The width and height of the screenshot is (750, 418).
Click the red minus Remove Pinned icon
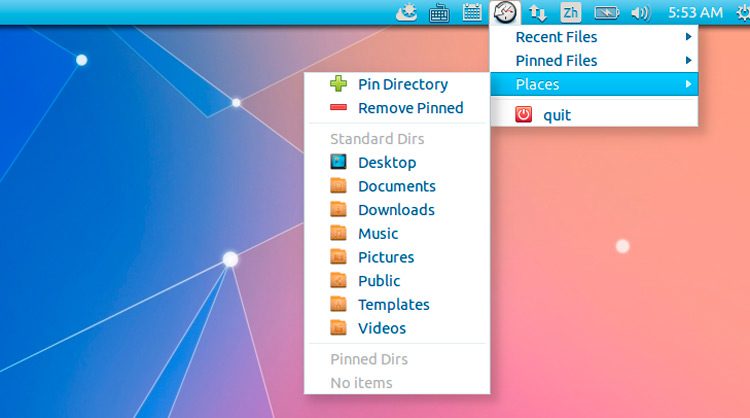(x=339, y=108)
